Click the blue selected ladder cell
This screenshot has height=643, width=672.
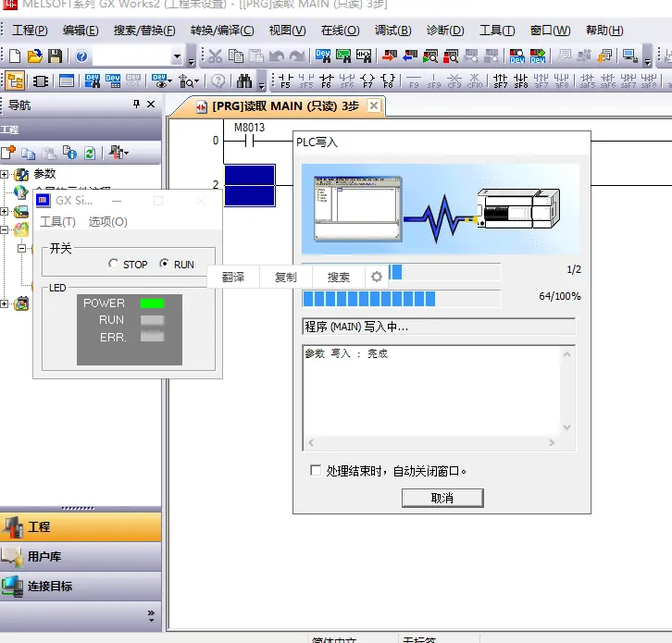pyautogui.click(x=250, y=185)
